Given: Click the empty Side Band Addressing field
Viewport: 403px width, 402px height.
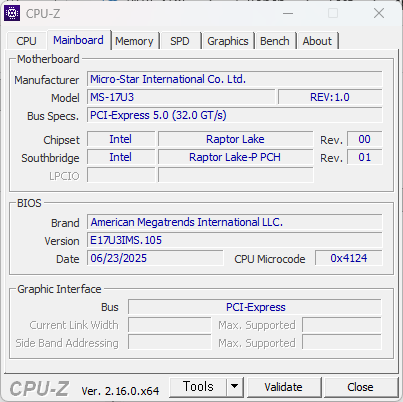Looking at the screenshot, I should click(x=170, y=343).
